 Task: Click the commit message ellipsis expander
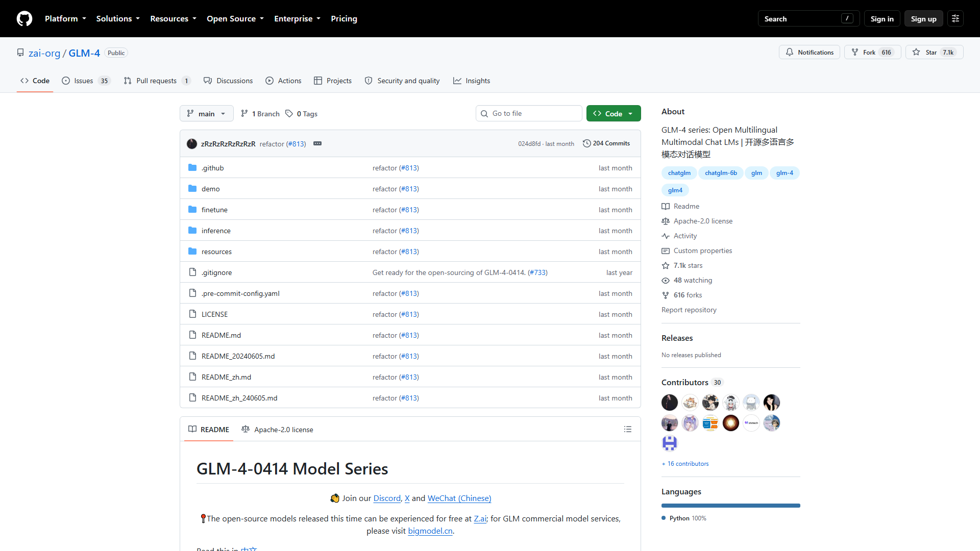pyautogui.click(x=317, y=143)
